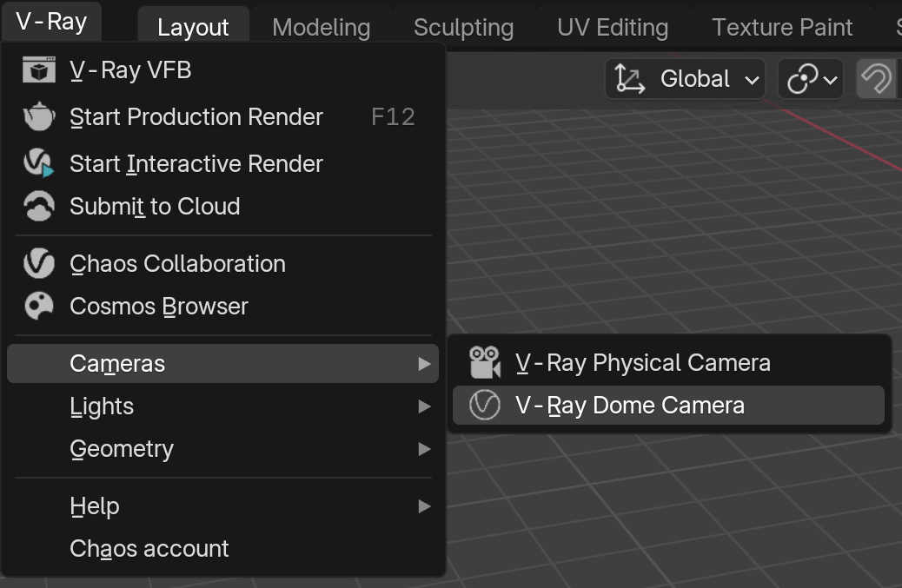Click the Interactive Render play icon

coord(38,163)
